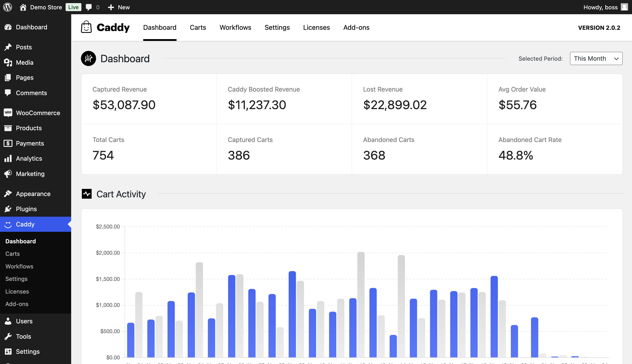632x364 pixels.
Task: Click the WordPress logo in the admin bar
Action: 8,7
